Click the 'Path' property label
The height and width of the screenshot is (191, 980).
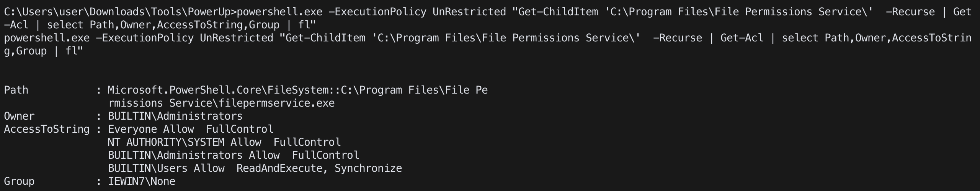pos(16,90)
